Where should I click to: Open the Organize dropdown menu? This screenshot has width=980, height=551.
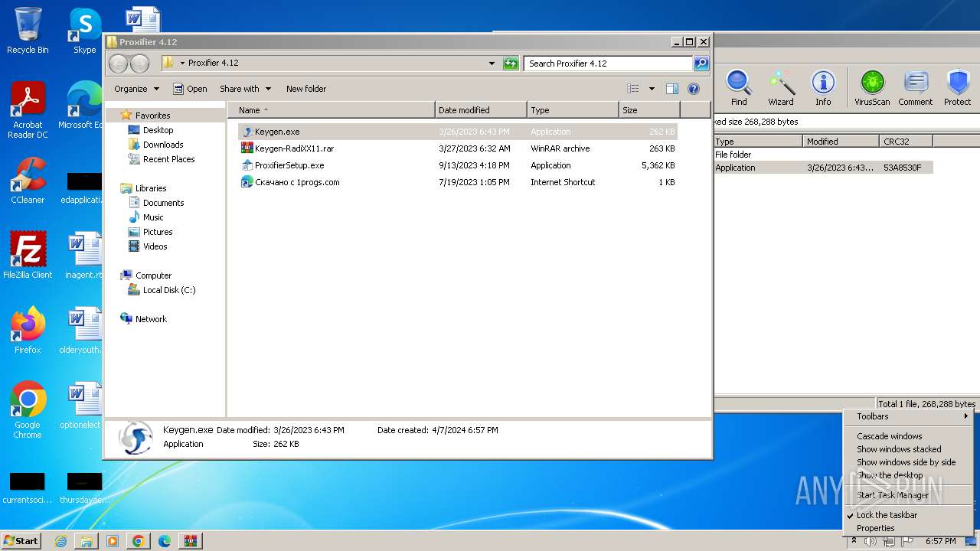pyautogui.click(x=136, y=89)
